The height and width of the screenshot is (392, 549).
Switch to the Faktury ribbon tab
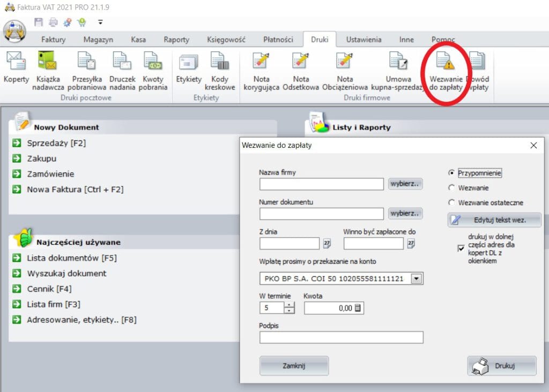pyautogui.click(x=53, y=40)
